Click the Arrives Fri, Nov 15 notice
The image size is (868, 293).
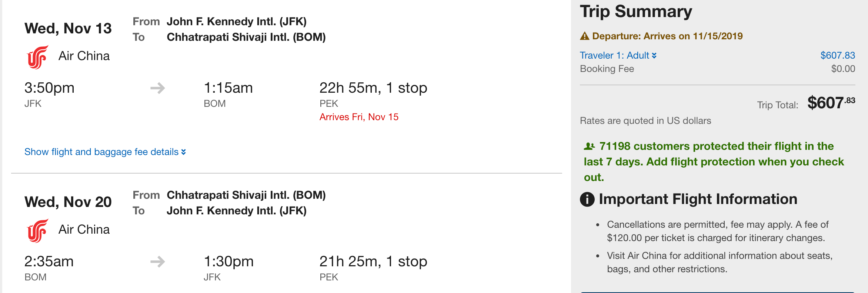359,117
